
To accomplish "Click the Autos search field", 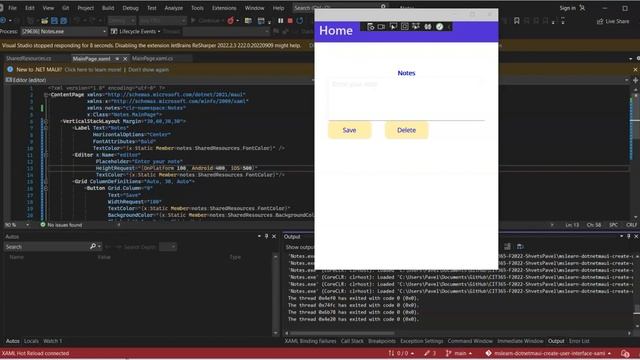I will coord(46,247).
